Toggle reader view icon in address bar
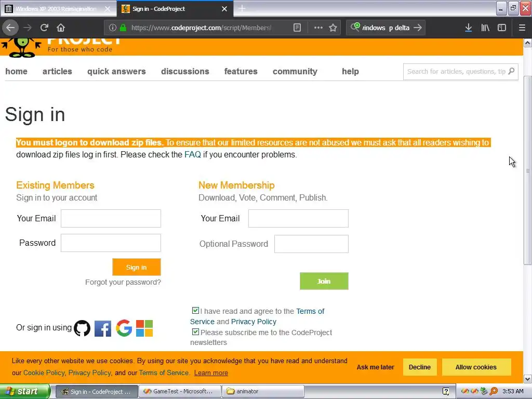Image resolution: width=532 pixels, height=399 pixels. 297,28
